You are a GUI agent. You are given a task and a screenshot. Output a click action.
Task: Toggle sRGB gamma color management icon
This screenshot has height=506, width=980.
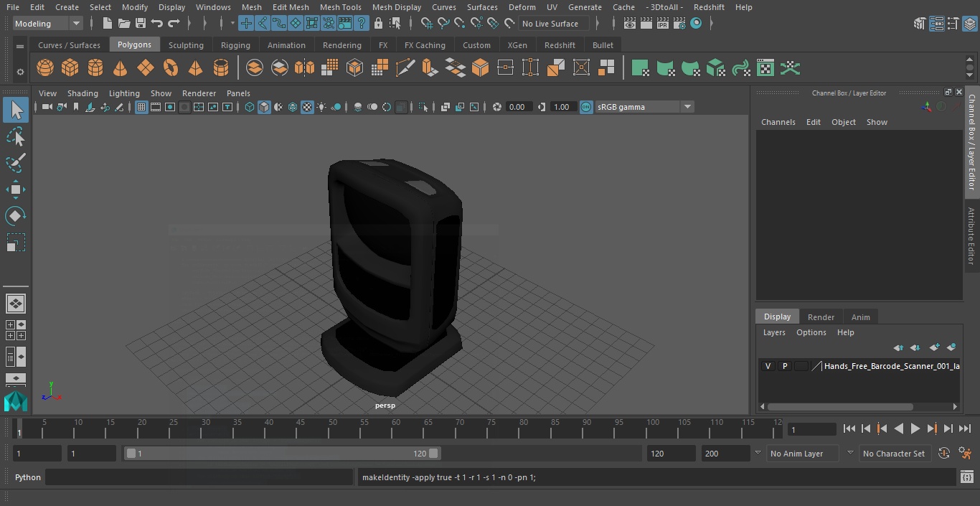tap(586, 107)
